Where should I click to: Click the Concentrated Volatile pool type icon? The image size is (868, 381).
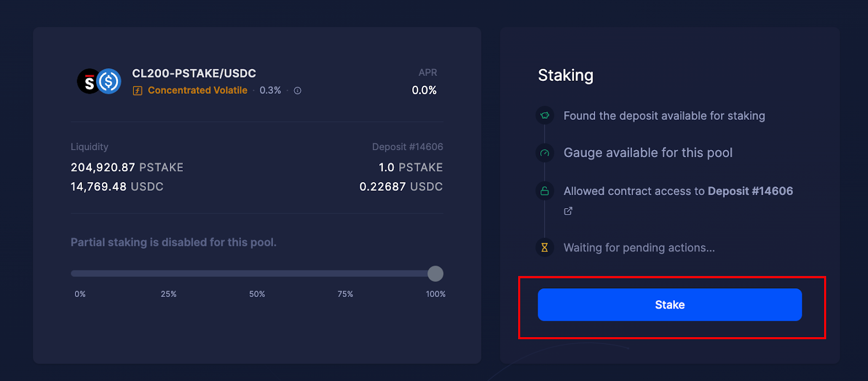tap(138, 91)
